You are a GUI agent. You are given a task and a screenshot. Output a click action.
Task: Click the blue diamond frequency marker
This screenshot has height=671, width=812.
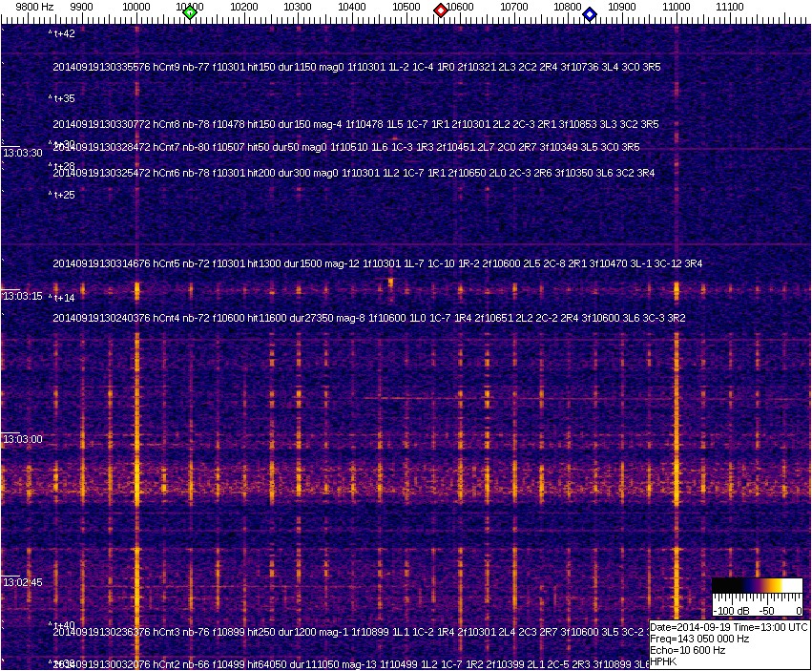click(590, 14)
